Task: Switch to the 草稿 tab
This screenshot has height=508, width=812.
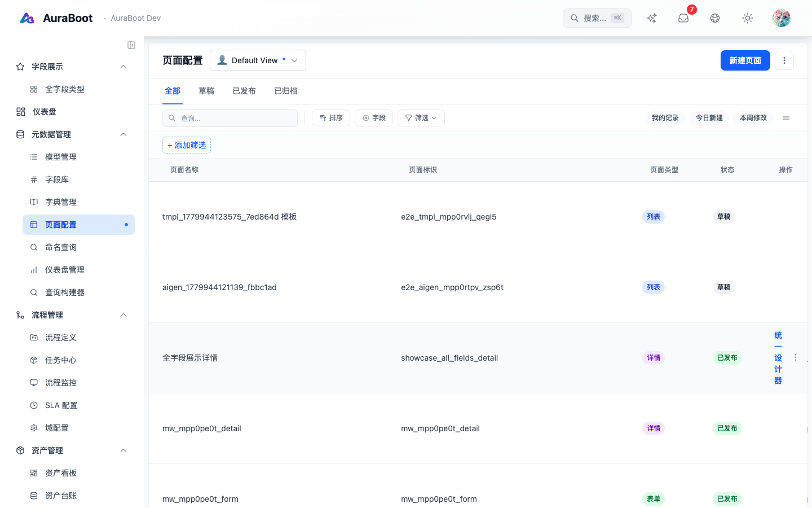Action: coord(206,91)
